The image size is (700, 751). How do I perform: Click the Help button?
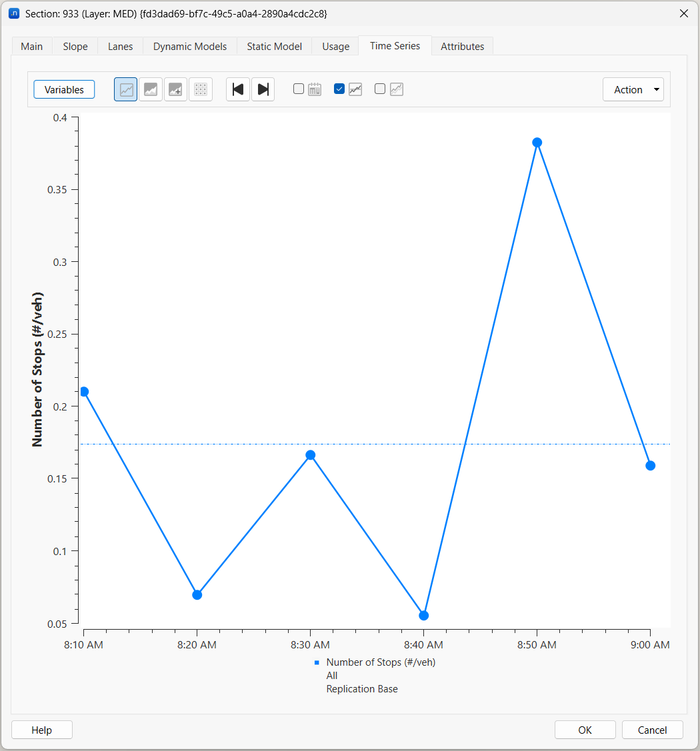click(x=41, y=730)
